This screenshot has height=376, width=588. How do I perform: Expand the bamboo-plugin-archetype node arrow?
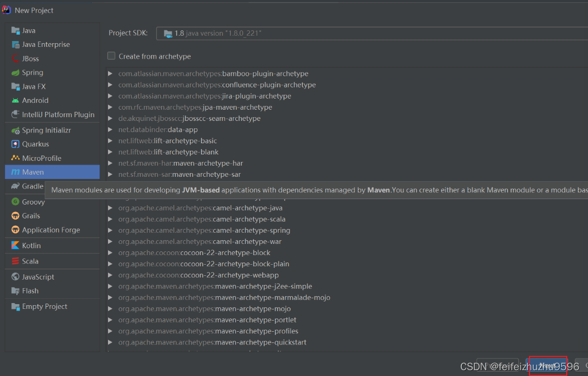tap(110, 73)
